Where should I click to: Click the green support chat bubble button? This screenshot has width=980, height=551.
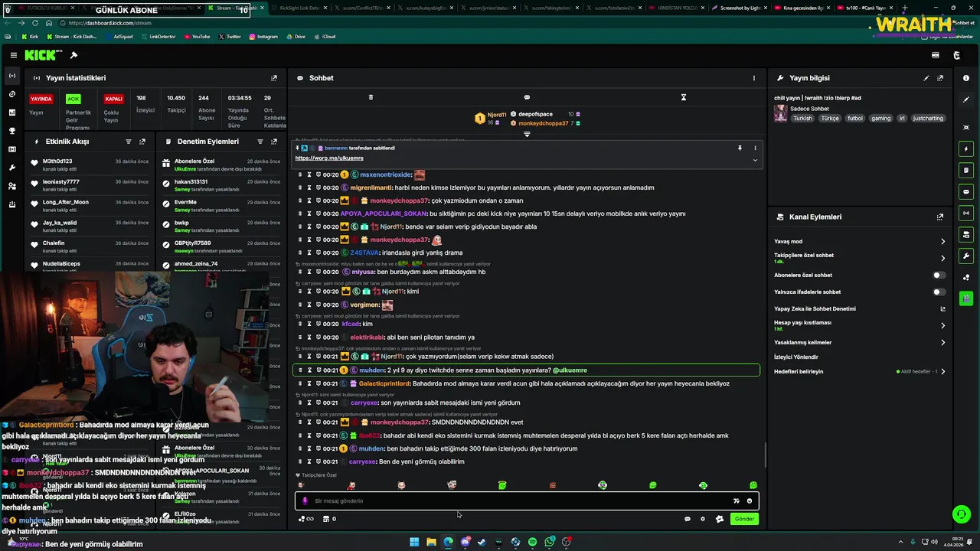click(961, 514)
